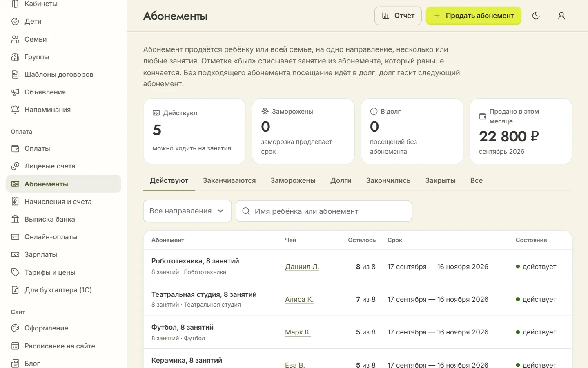Open the Долги tab

point(341,180)
